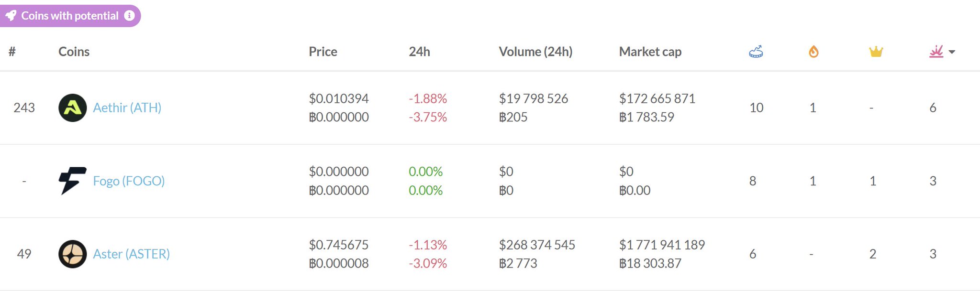The image size is (980, 291).
Task: Open the Aethir (ATH) coin link
Action: [127, 108]
